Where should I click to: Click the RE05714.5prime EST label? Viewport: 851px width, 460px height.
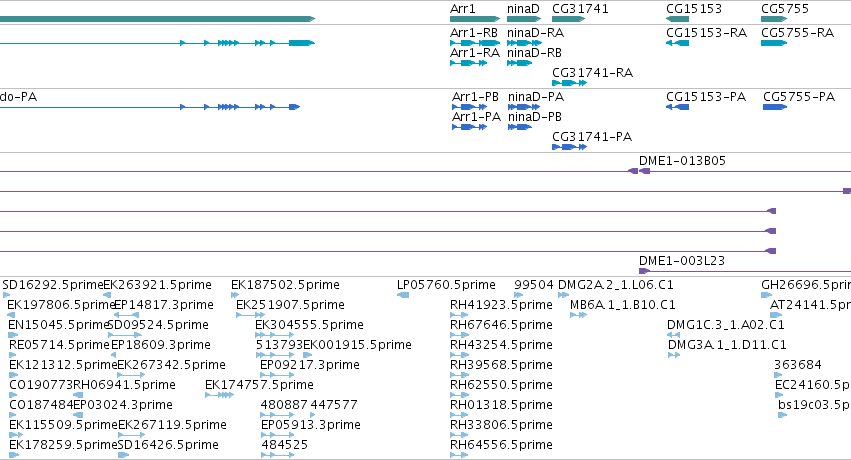click(59, 345)
